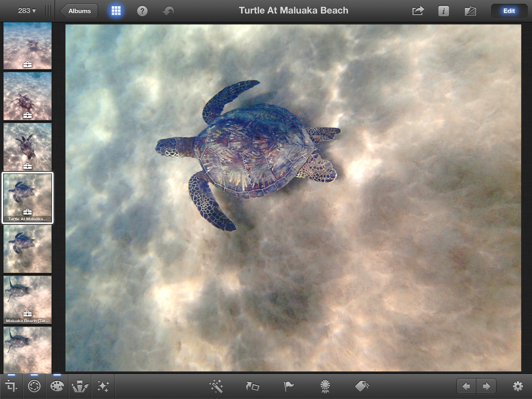Select the Maluaka Beach (Tur... thumbnail

point(28,300)
